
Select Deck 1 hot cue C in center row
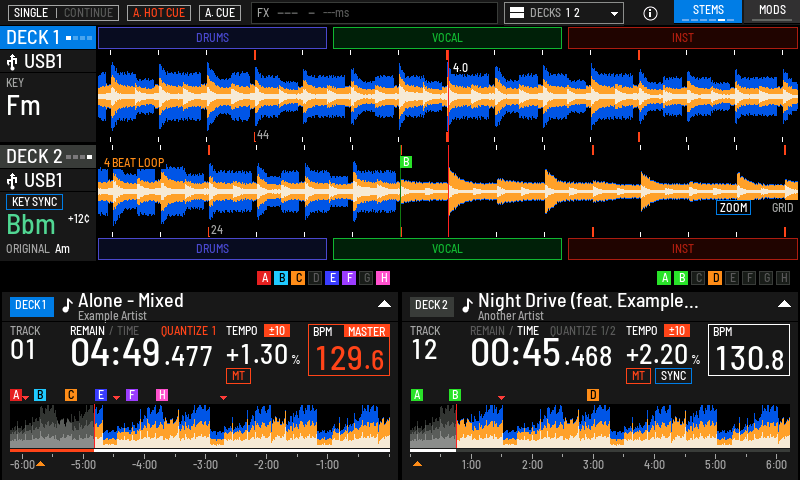[298, 278]
